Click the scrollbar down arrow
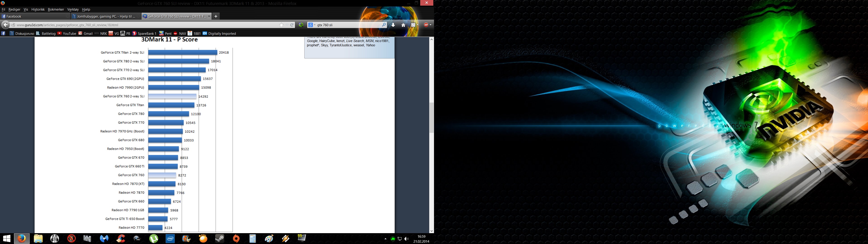 click(432, 231)
